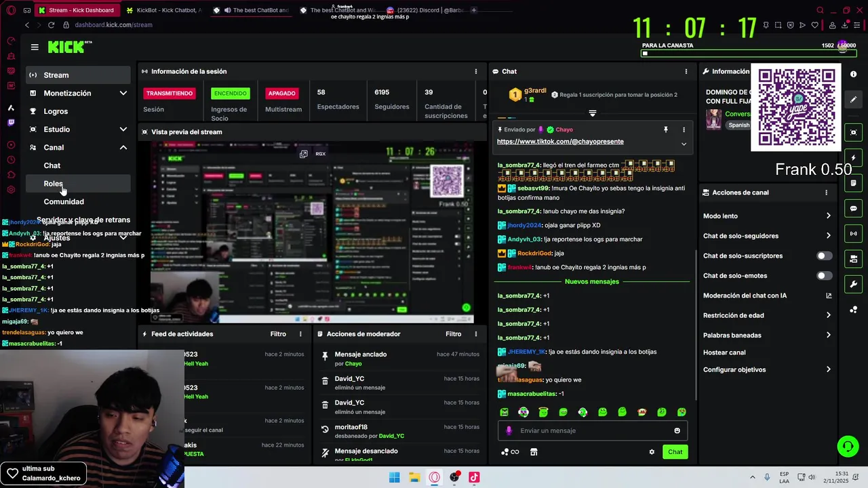868x488 pixels.
Task: Open Configurar objetivos arrow
Action: (x=828, y=369)
